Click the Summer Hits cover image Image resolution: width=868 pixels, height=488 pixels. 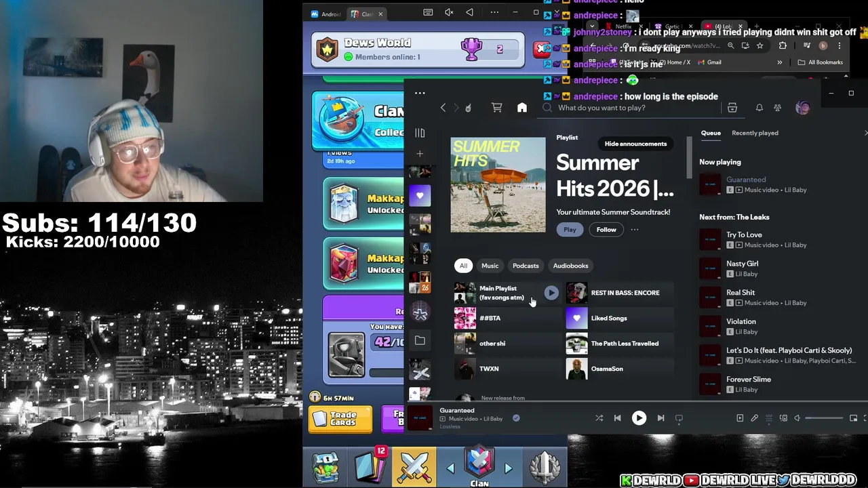tap(498, 185)
